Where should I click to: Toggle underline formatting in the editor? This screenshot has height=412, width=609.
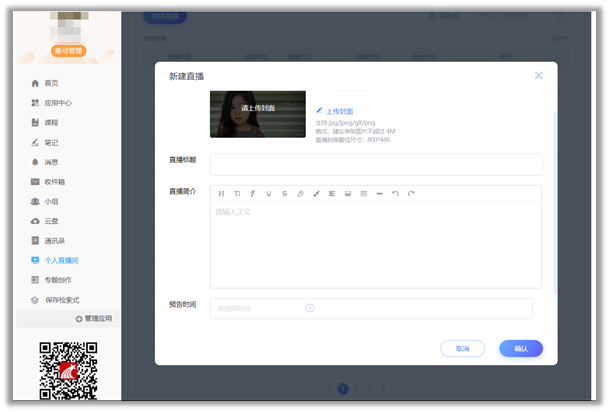(268, 193)
